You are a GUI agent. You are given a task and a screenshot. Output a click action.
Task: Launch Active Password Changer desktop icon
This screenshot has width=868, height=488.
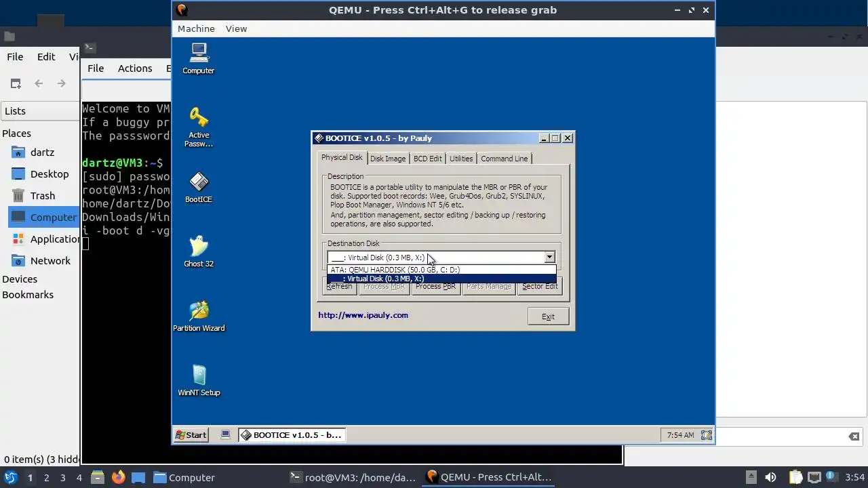(198, 127)
